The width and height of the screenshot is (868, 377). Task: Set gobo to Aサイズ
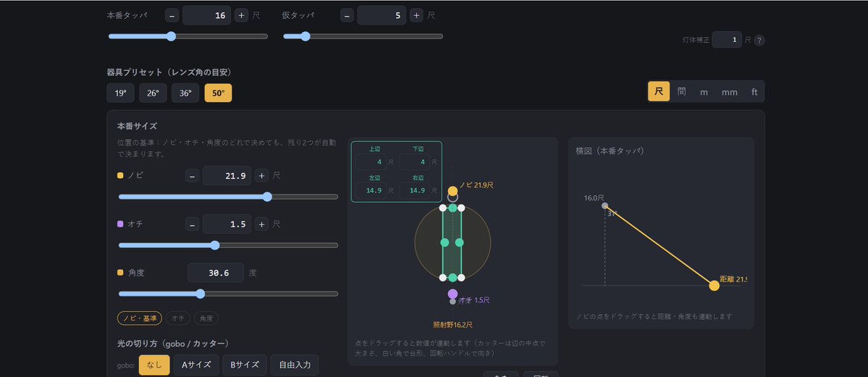pos(196,365)
